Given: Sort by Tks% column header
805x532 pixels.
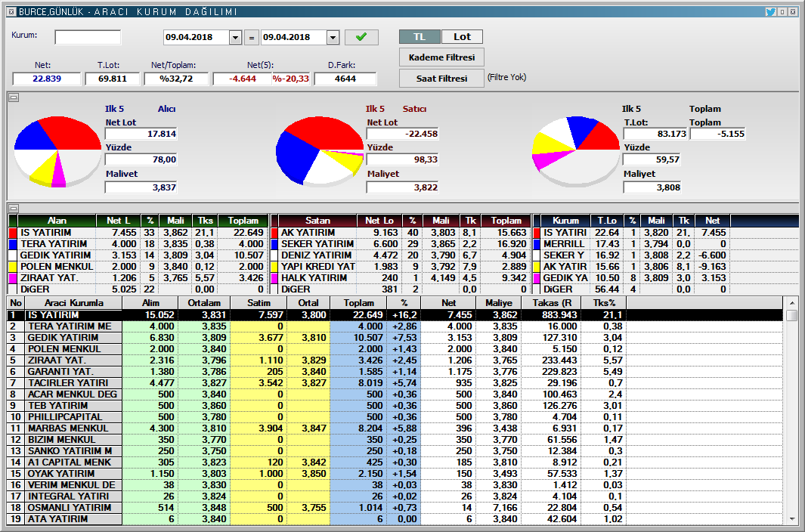Looking at the screenshot, I should (605, 303).
